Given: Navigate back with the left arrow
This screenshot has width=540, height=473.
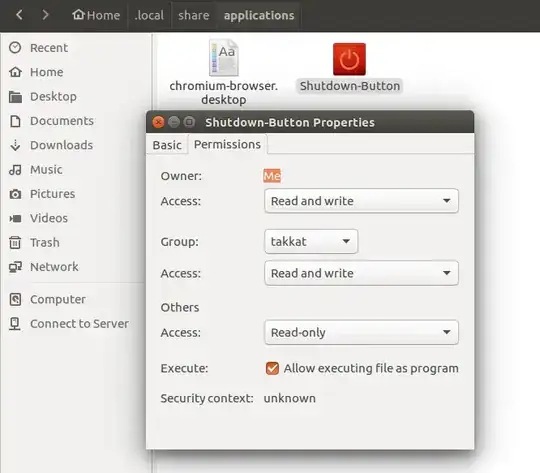Looking at the screenshot, I should click(x=19, y=15).
